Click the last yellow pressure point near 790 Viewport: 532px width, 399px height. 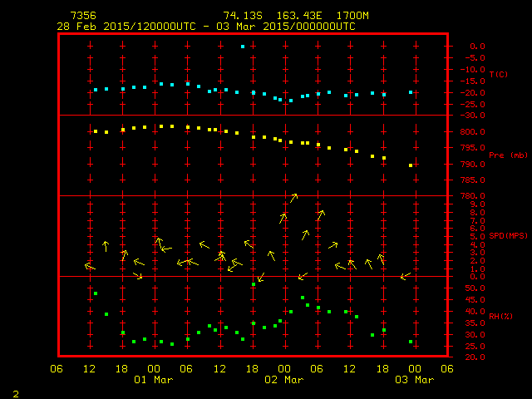coord(411,165)
